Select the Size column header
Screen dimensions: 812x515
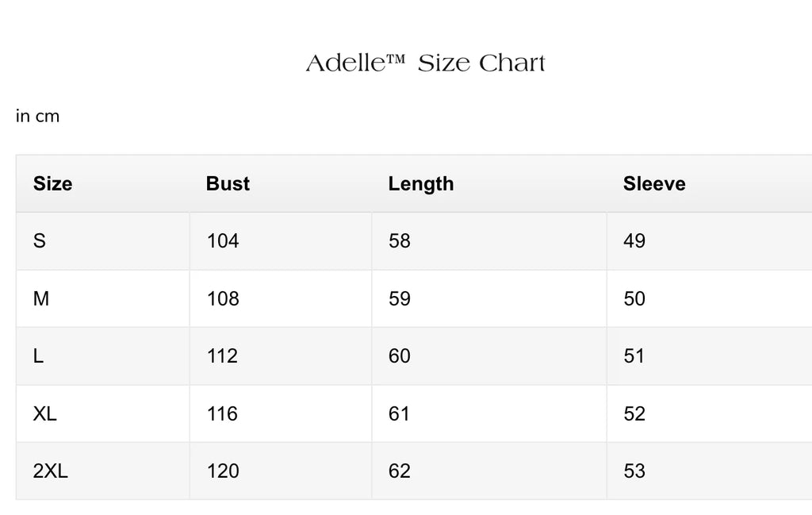click(52, 184)
